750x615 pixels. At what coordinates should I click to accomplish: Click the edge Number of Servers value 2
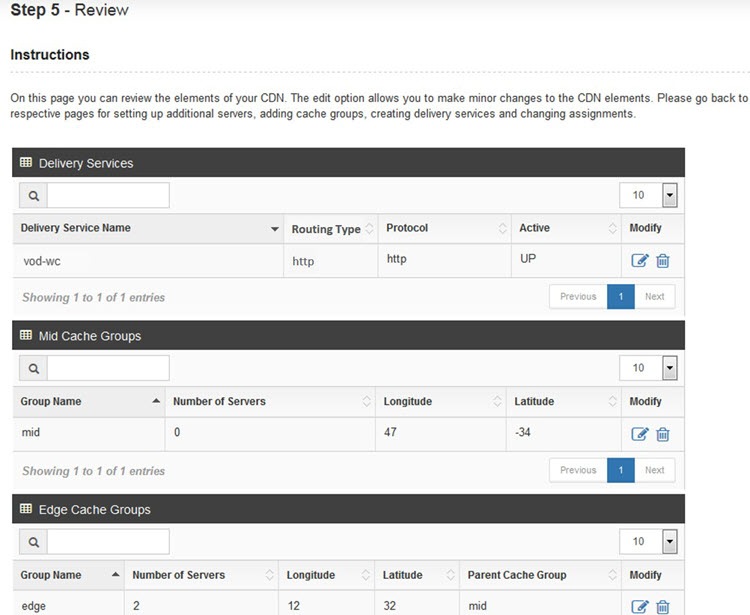136,606
